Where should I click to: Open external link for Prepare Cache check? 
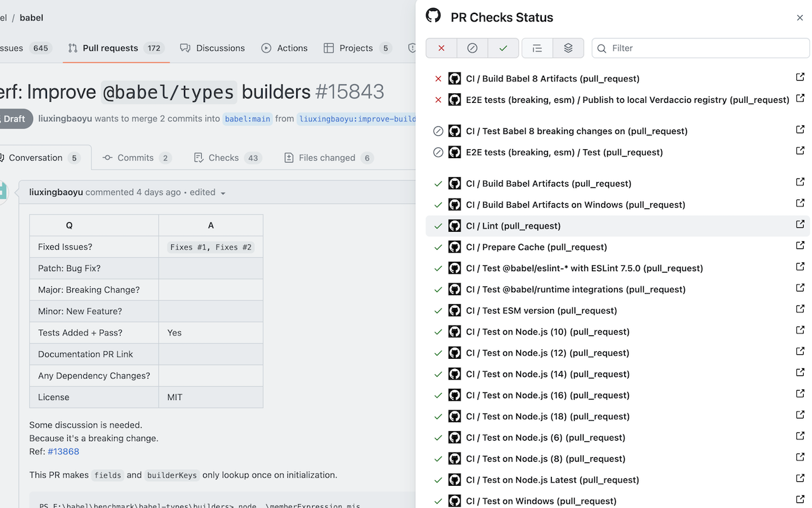(800, 246)
